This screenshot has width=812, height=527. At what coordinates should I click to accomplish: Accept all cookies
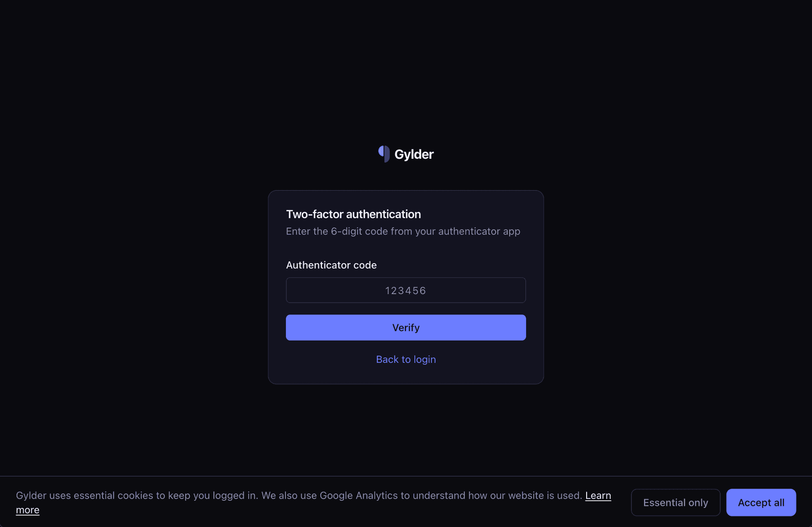(760, 502)
